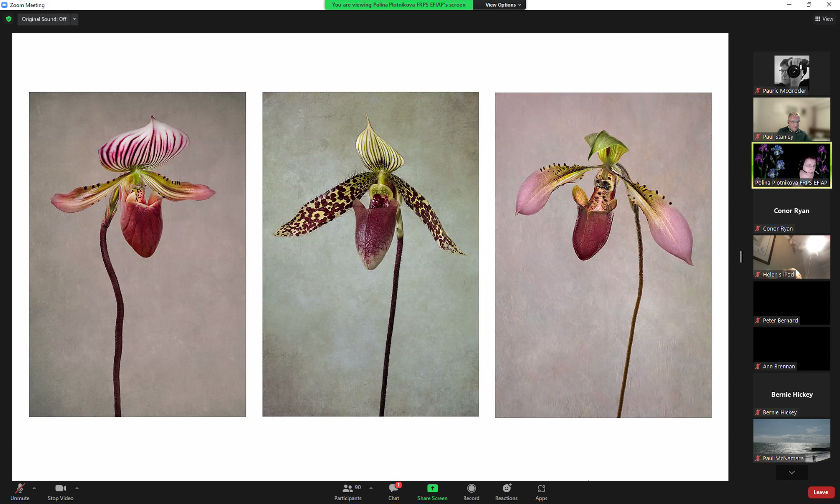Viewport: 840px width, 504px height.
Task: Unmute the microphone
Action: (20, 492)
